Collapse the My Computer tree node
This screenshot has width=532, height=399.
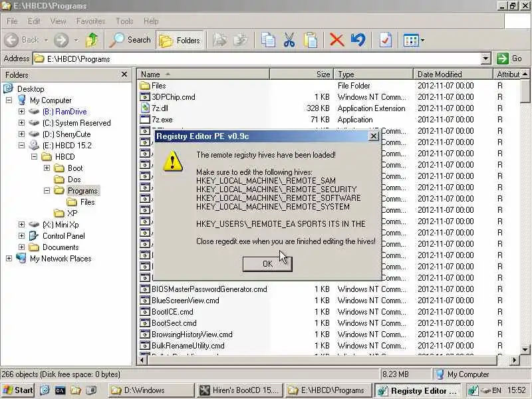pos(9,100)
